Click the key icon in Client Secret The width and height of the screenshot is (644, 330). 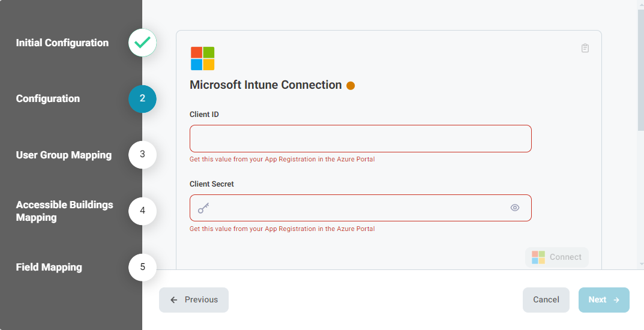point(203,208)
